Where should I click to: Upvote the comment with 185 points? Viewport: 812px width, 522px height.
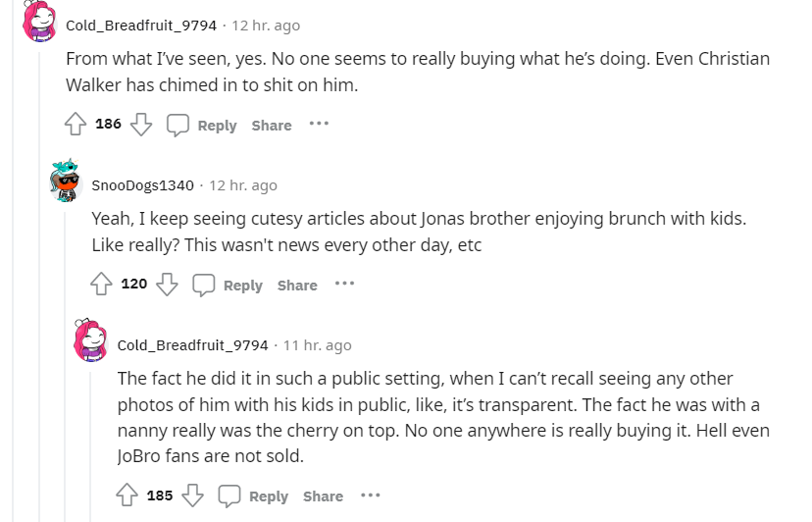[x=127, y=496]
